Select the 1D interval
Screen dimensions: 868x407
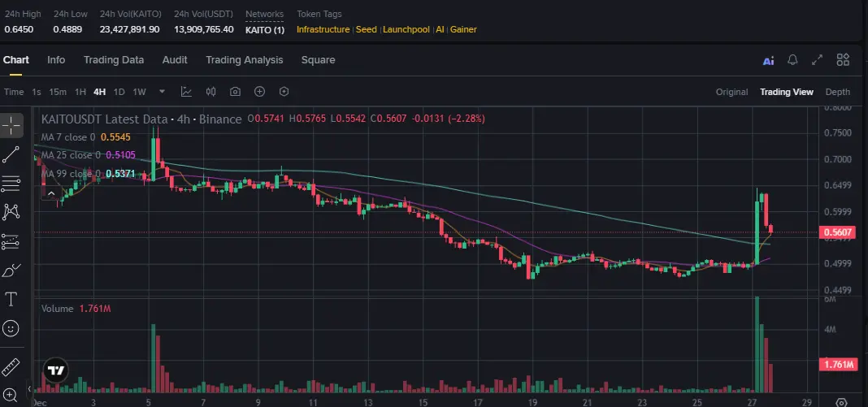(x=119, y=92)
